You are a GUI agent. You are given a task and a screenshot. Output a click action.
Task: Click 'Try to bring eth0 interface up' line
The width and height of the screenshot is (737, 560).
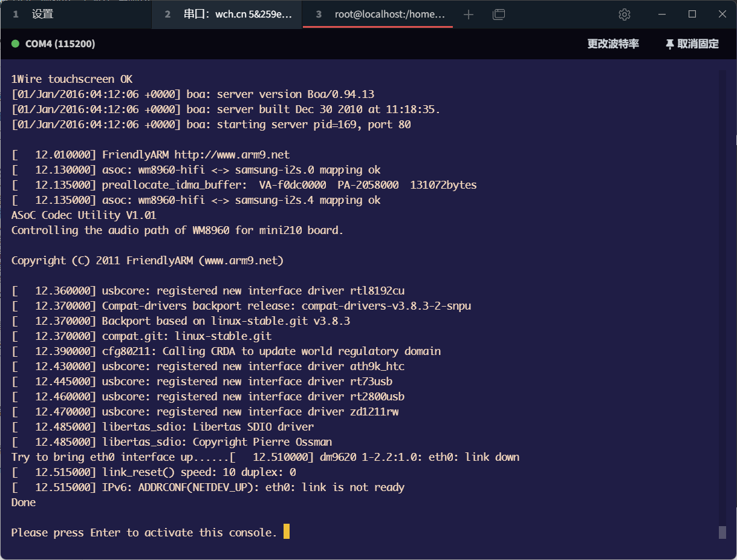(265, 457)
